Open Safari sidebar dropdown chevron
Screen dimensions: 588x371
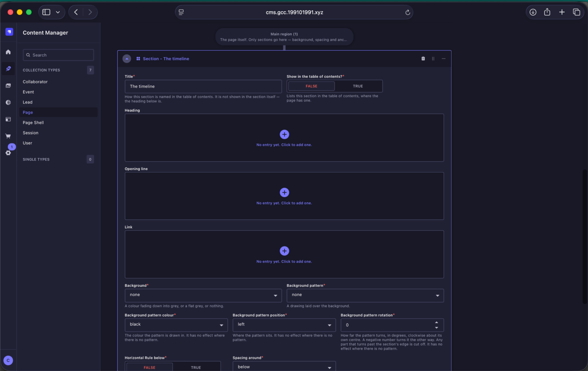click(x=58, y=12)
